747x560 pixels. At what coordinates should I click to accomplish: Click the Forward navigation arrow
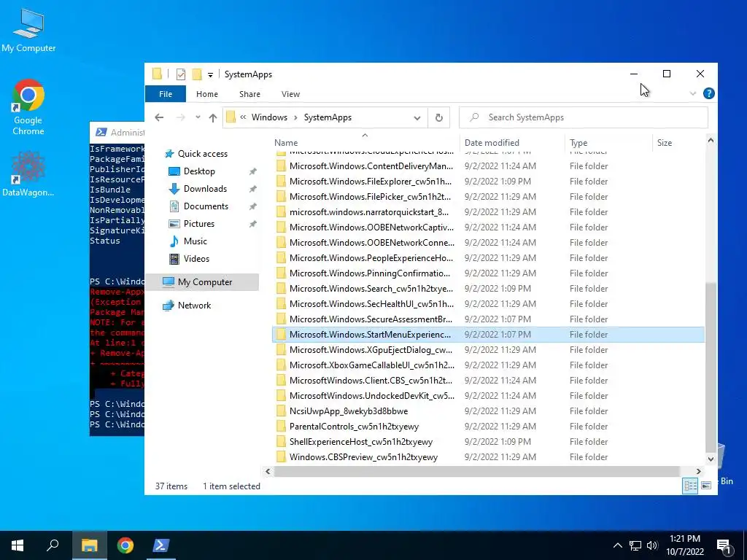(181, 117)
